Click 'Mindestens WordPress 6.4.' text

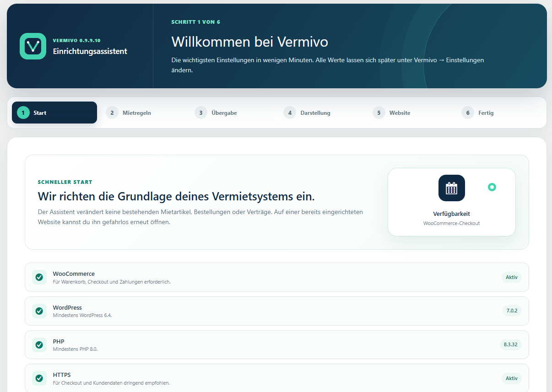[82, 316]
